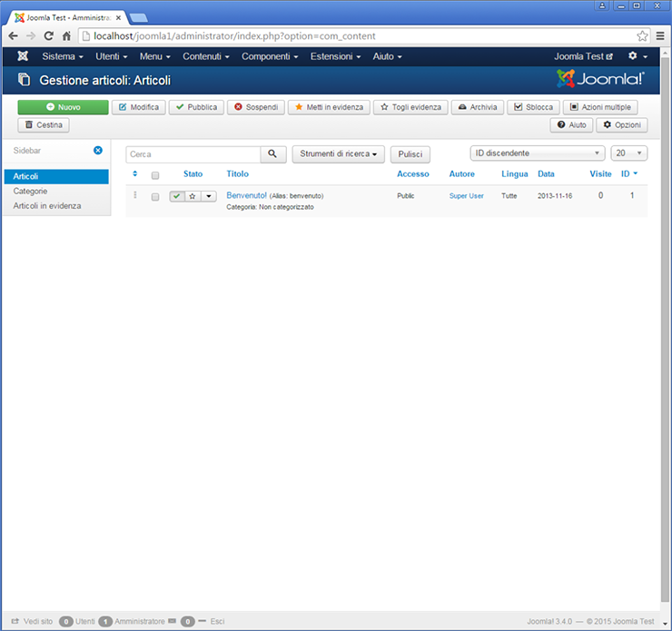Image resolution: width=672 pixels, height=631 pixels.
Task: Open the Estensioni menu
Action: (x=336, y=56)
